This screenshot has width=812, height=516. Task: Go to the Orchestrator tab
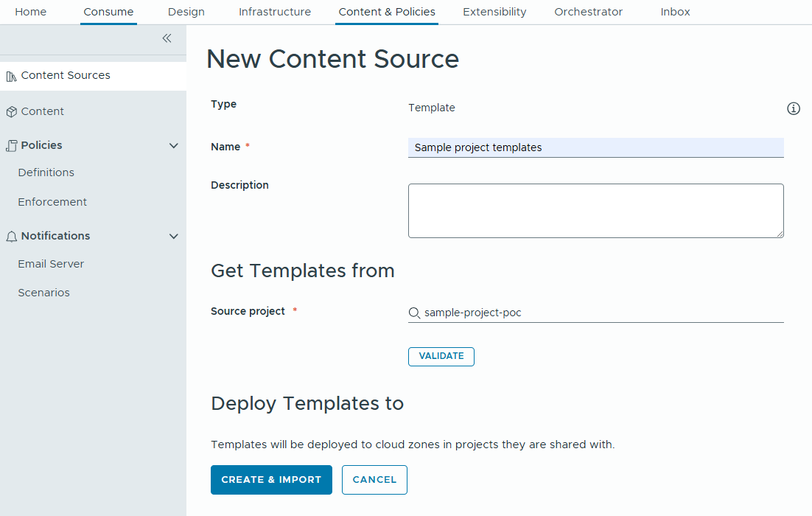[x=588, y=12]
